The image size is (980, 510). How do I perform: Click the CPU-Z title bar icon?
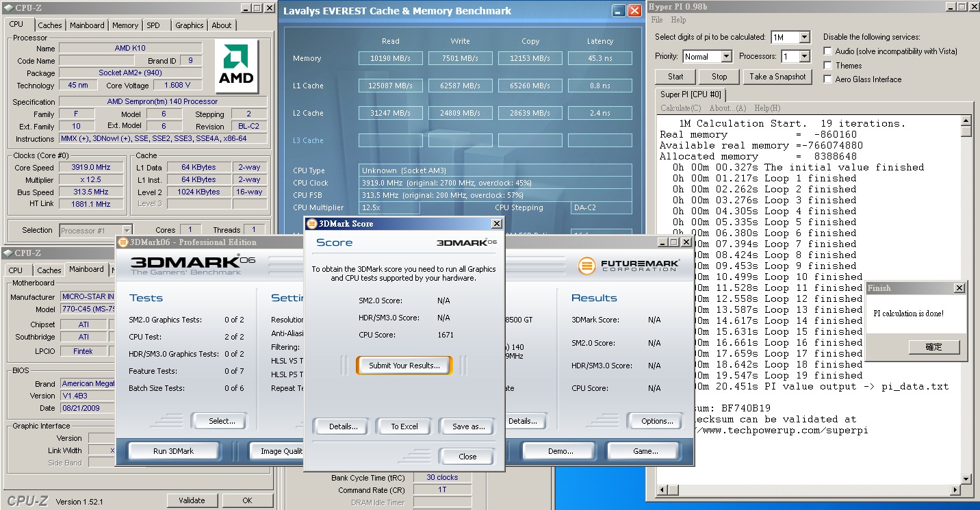point(7,8)
